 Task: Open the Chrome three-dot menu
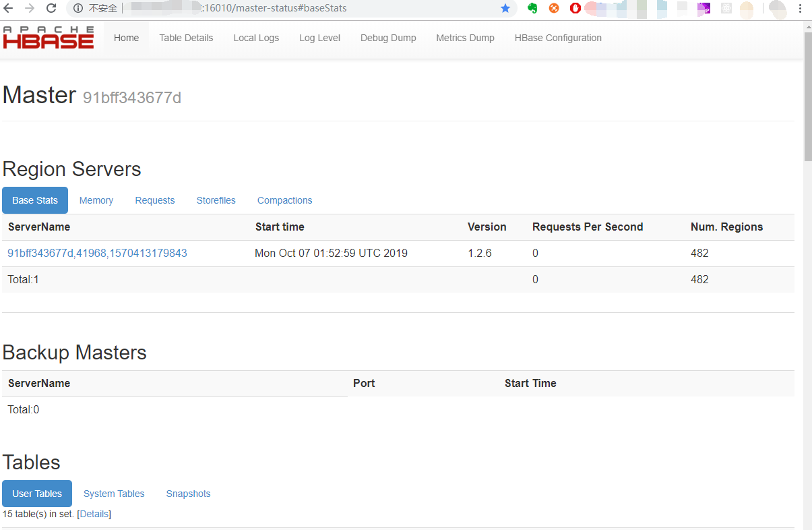[x=800, y=8]
